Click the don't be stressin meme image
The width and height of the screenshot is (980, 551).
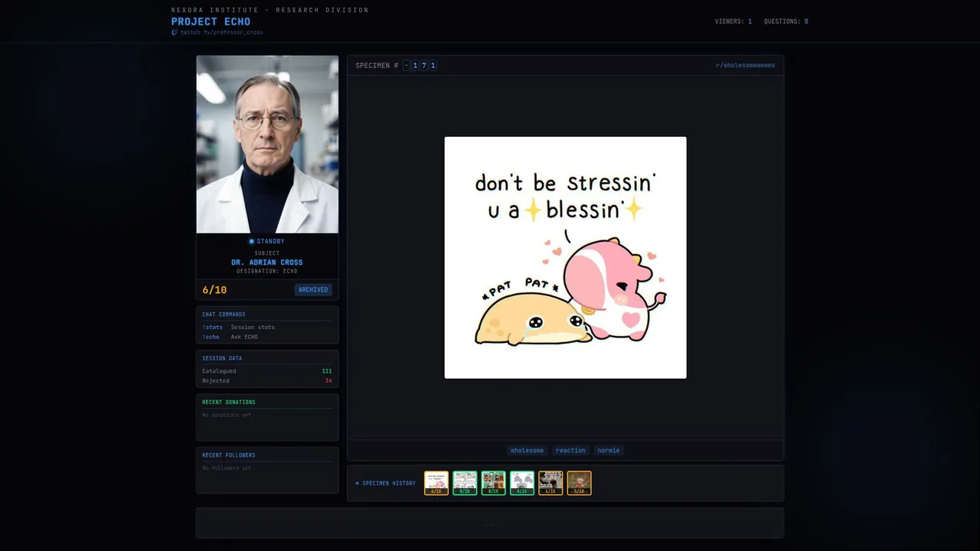[565, 257]
